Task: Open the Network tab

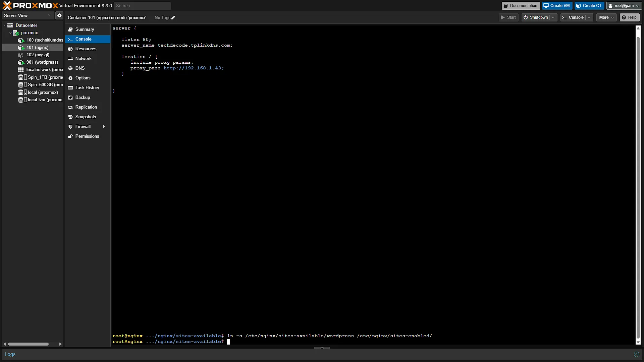Action: tap(88, 59)
